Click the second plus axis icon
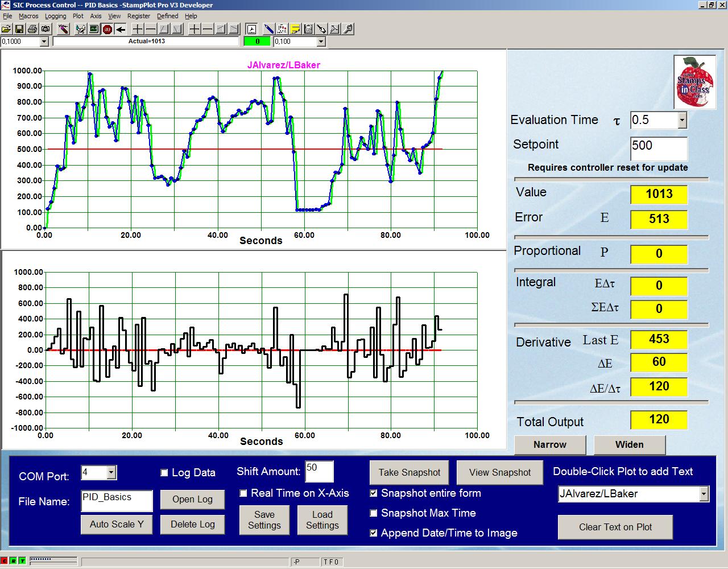This screenshot has width=728, height=569. (x=194, y=29)
